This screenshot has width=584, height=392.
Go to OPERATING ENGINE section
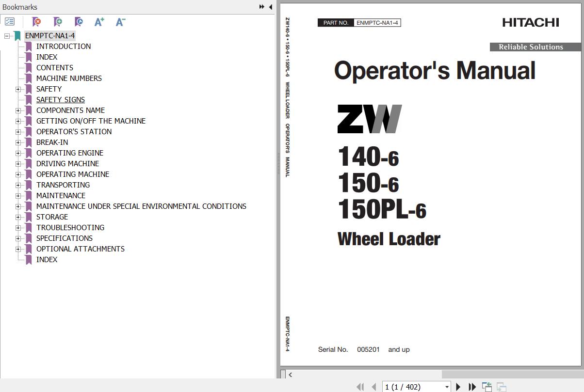coord(70,153)
